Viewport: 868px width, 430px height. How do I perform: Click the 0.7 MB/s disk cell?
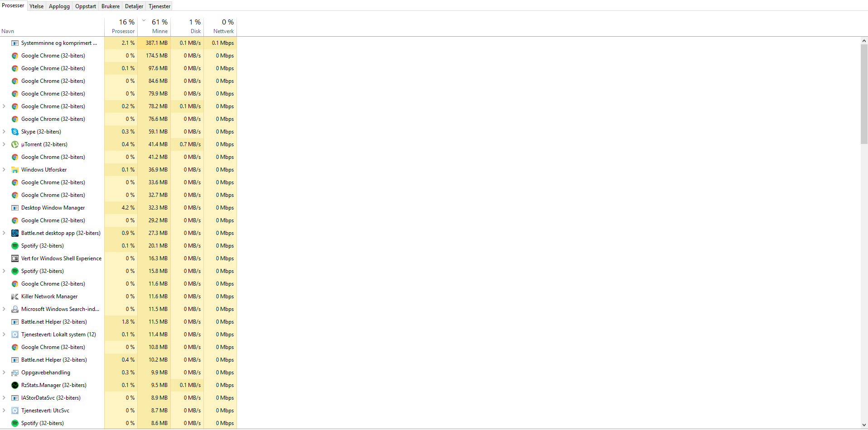[187, 144]
